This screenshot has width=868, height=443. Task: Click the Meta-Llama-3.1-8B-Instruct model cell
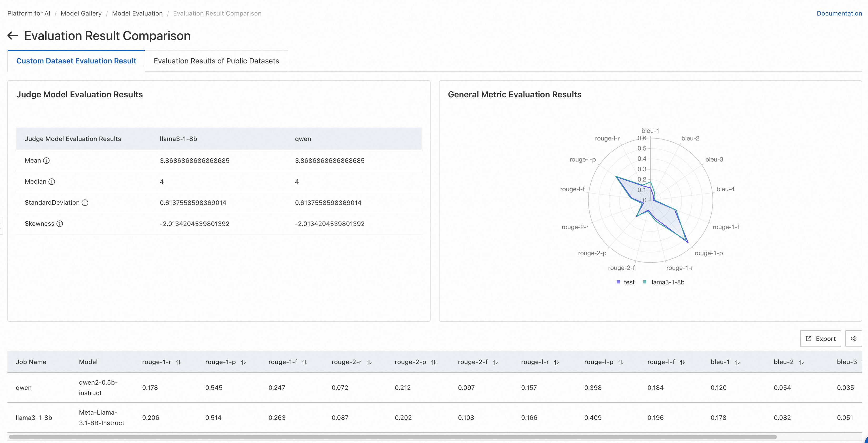pos(101,418)
